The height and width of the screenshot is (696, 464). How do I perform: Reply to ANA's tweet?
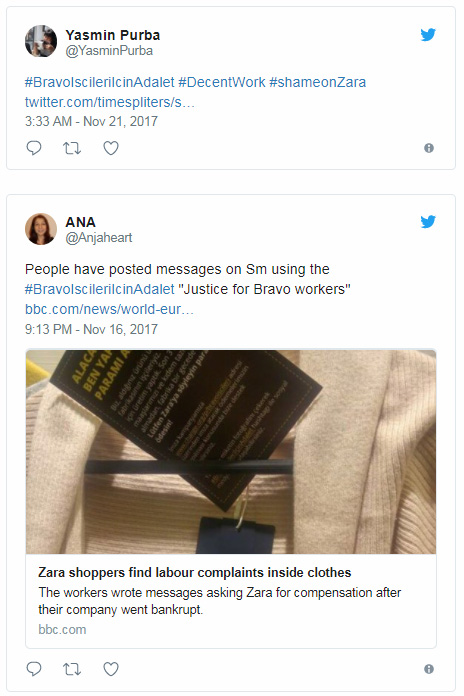pos(34,668)
